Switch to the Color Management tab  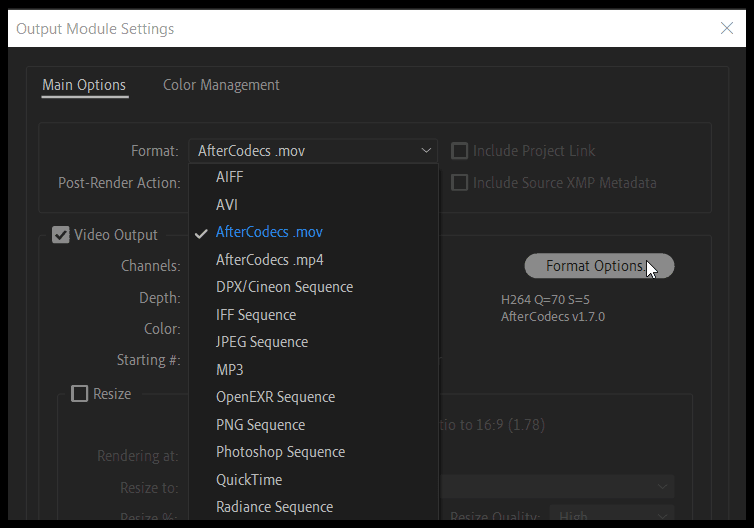tap(221, 85)
